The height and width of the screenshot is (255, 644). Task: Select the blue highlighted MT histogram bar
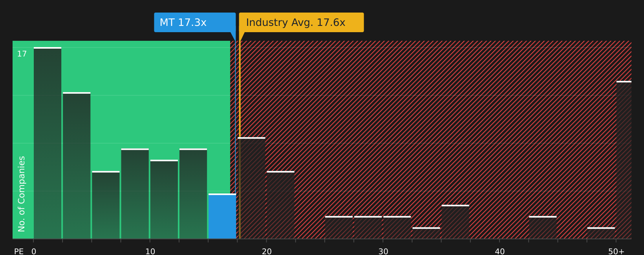(x=222, y=216)
